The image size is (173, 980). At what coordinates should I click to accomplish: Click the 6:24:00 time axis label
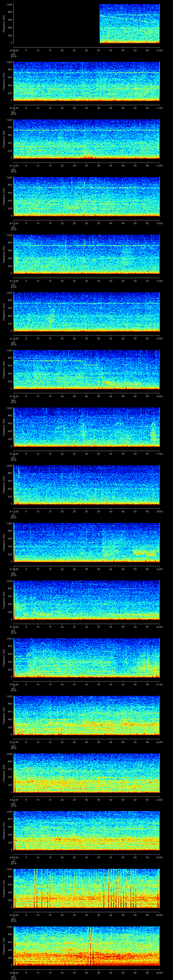click(14, 915)
